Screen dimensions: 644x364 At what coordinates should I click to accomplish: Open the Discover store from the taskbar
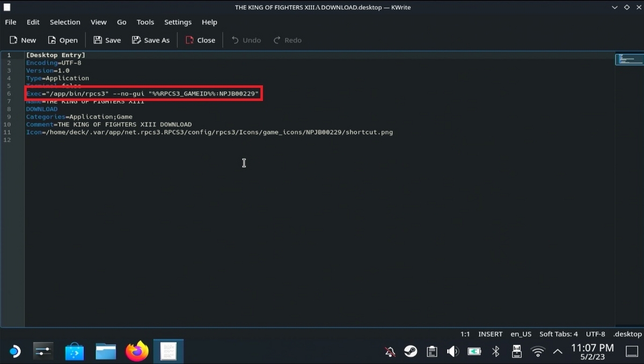click(x=75, y=352)
